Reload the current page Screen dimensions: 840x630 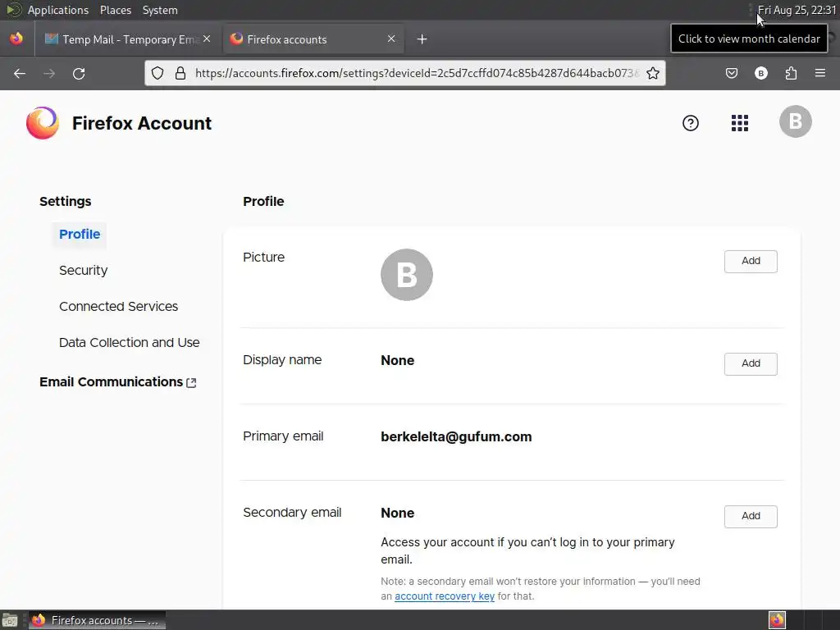[79, 73]
